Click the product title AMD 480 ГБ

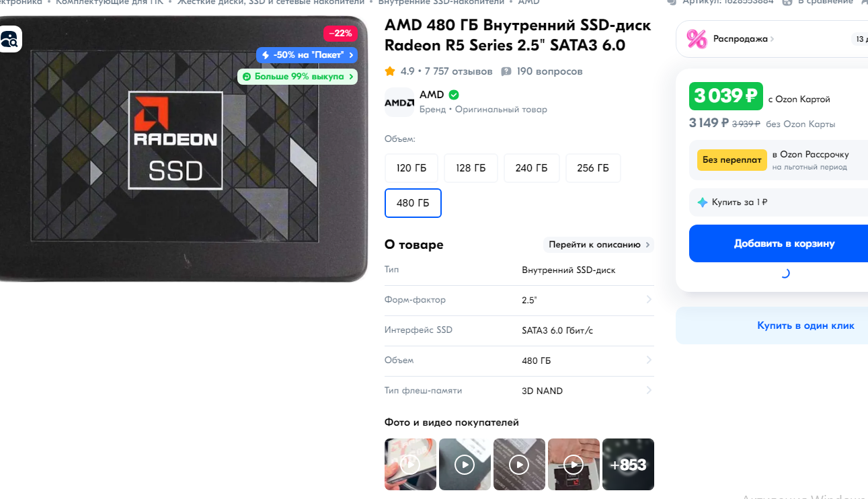click(x=518, y=36)
